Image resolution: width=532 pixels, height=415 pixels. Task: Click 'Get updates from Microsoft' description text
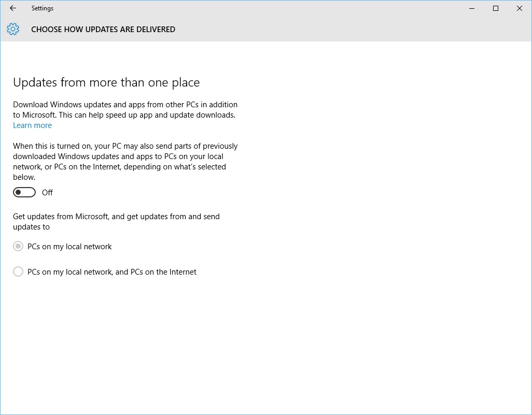tap(116, 222)
